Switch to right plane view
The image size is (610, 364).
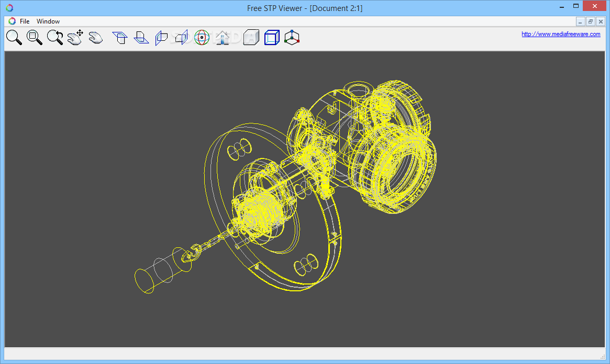coord(182,38)
